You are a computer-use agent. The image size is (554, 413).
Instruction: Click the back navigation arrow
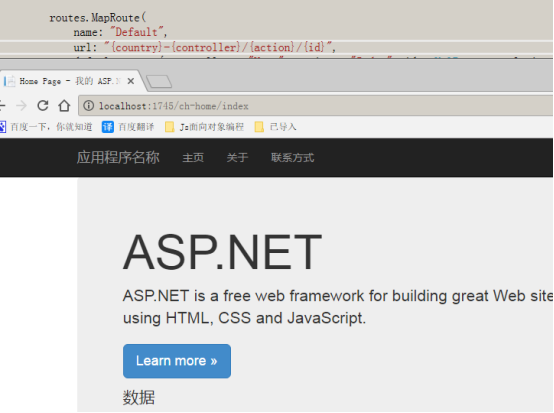pos(2,106)
